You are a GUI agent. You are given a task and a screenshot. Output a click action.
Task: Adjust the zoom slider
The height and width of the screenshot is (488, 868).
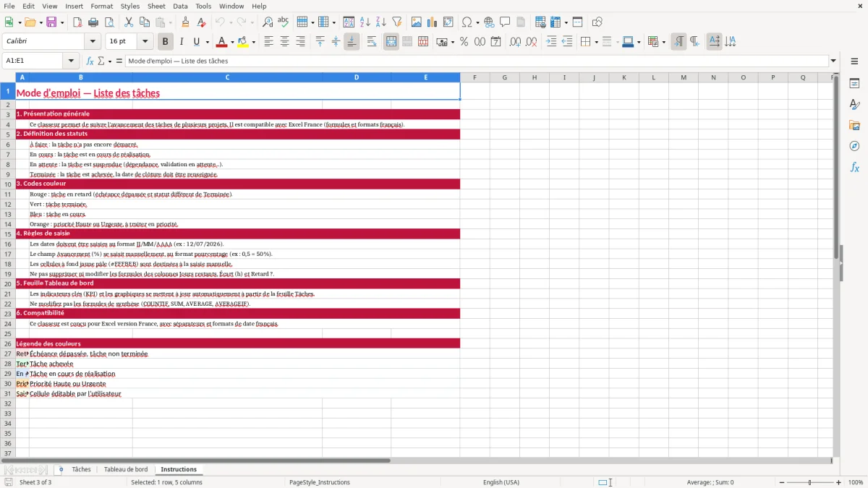click(x=809, y=482)
